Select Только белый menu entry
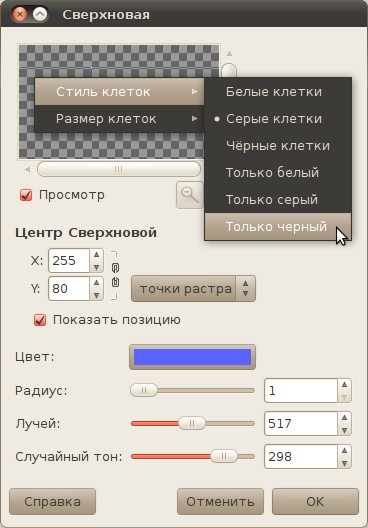This screenshot has height=528, width=368. point(278,172)
